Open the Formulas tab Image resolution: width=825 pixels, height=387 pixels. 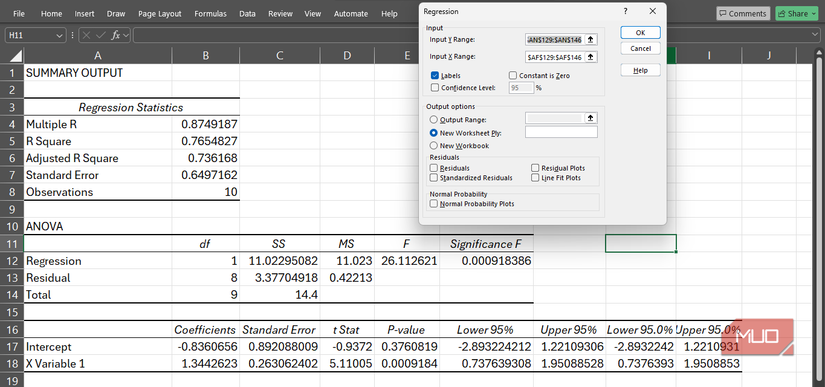click(210, 14)
